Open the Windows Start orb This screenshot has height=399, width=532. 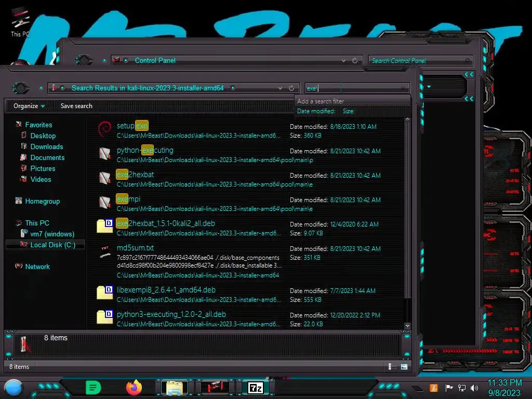pos(14,388)
